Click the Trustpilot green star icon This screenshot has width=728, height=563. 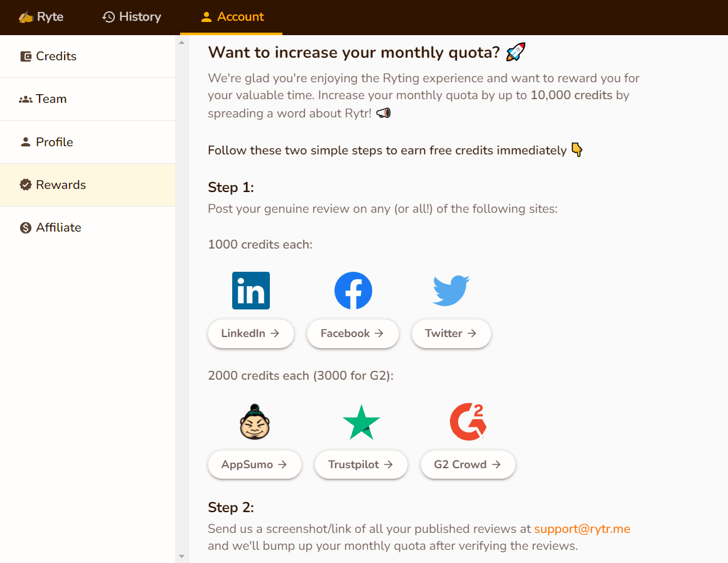[x=361, y=422]
